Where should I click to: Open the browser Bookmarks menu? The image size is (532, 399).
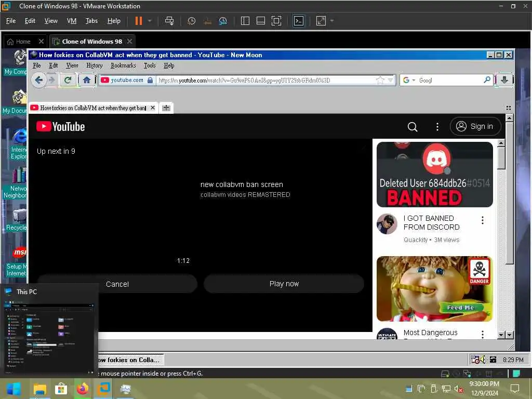(x=123, y=65)
